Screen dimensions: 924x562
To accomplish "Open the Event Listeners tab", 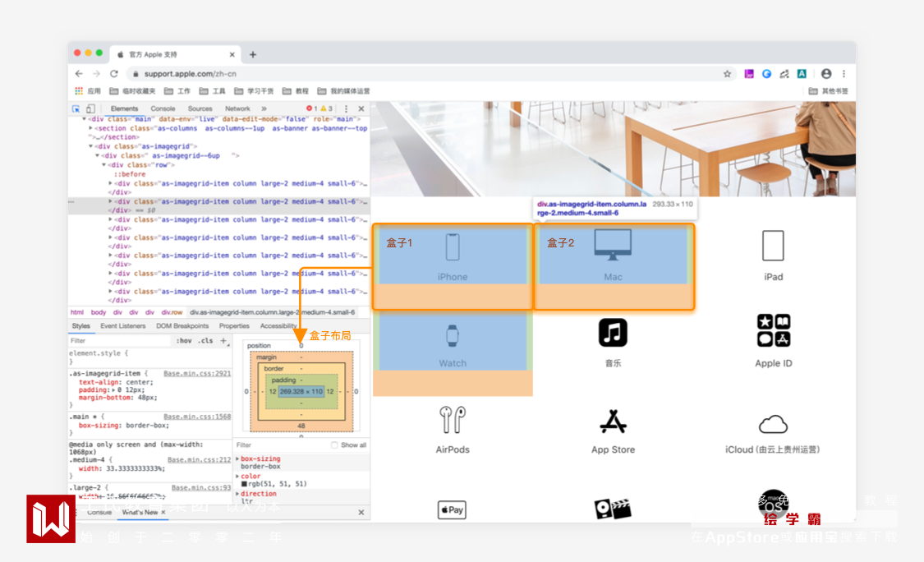I will (x=122, y=326).
